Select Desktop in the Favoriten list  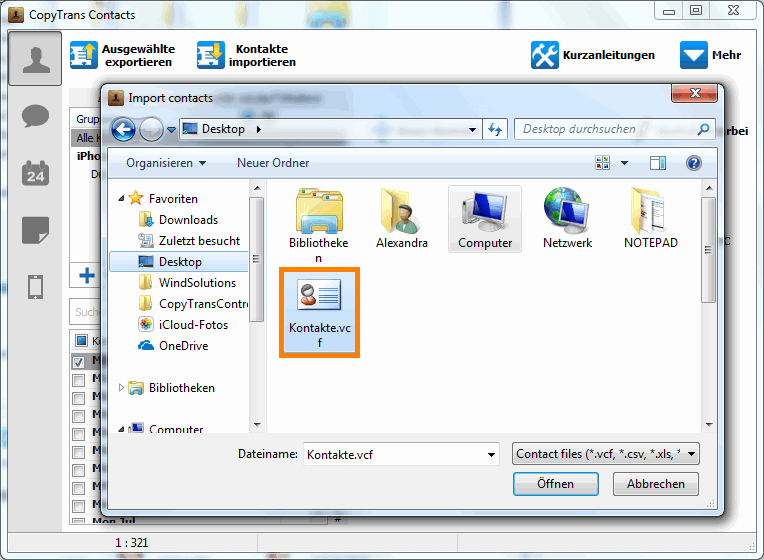179,262
